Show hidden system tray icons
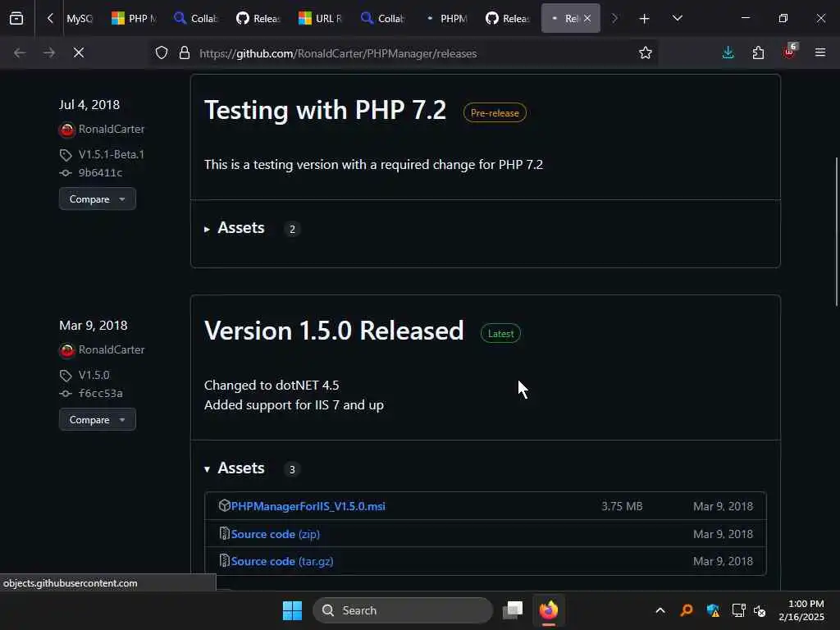840x630 pixels. point(660,610)
